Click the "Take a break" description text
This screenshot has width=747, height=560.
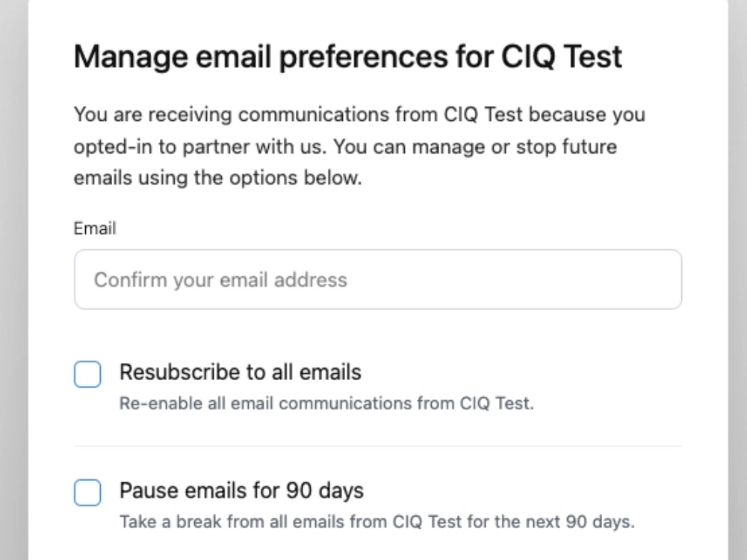point(376,521)
